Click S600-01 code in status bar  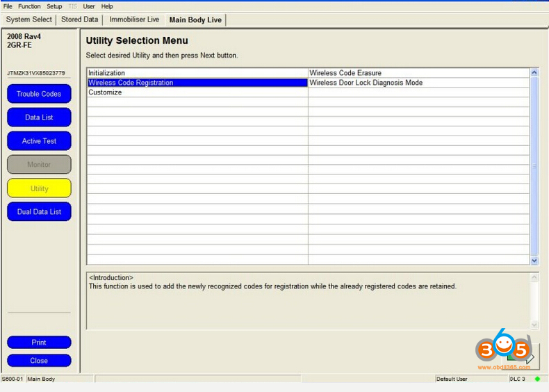coord(13,379)
